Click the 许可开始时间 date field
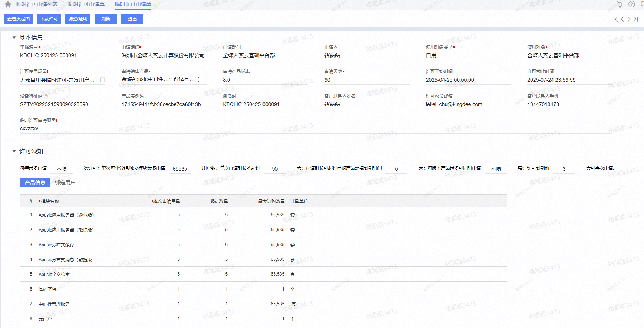This screenshot has height=328, width=644. pos(468,80)
